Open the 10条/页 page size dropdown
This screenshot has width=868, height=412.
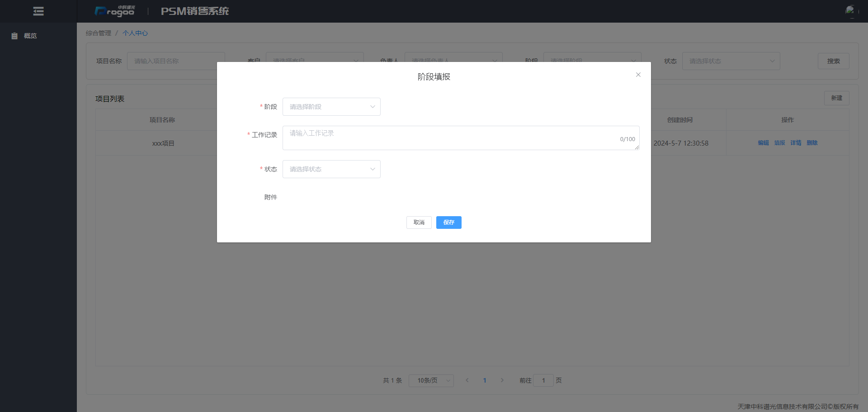(x=431, y=380)
